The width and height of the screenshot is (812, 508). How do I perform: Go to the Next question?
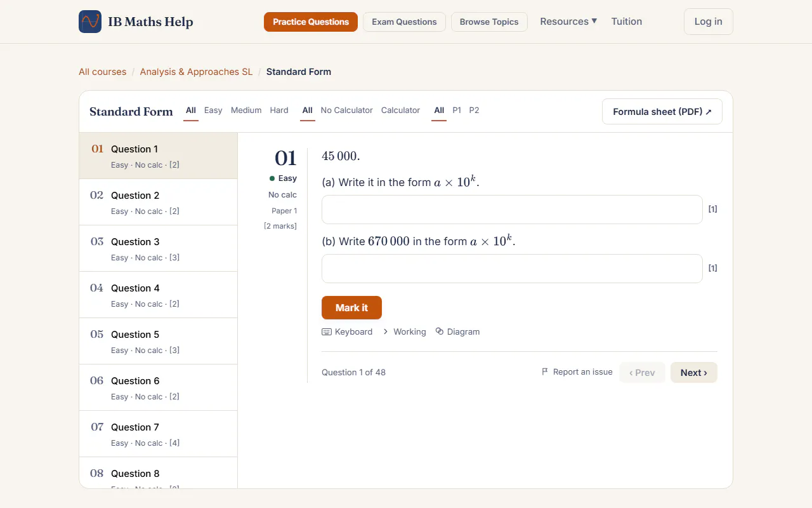[693, 373]
